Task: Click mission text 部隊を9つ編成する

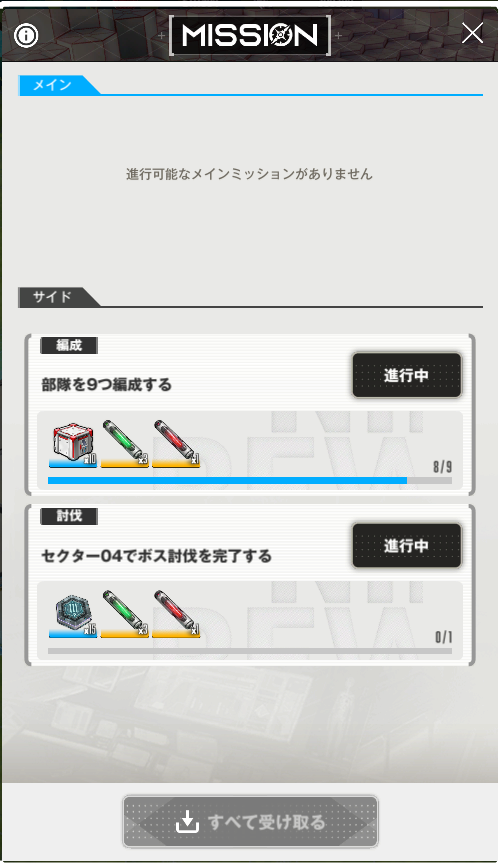Action: [107, 384]
